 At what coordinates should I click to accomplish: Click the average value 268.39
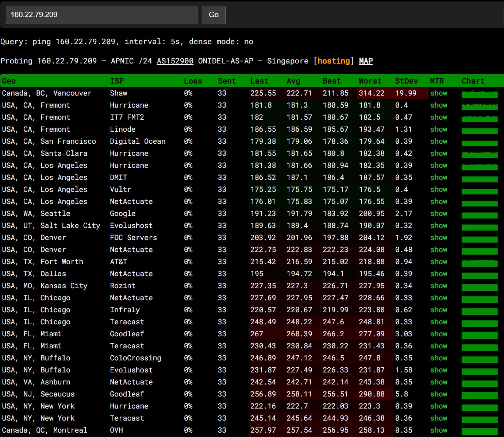pos(299,334)
